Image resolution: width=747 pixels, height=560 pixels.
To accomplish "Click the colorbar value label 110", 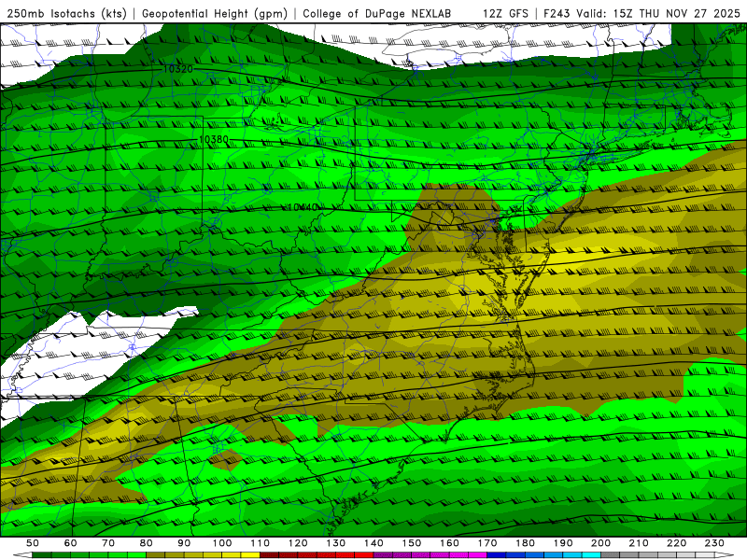I will (x=261, y=543).
